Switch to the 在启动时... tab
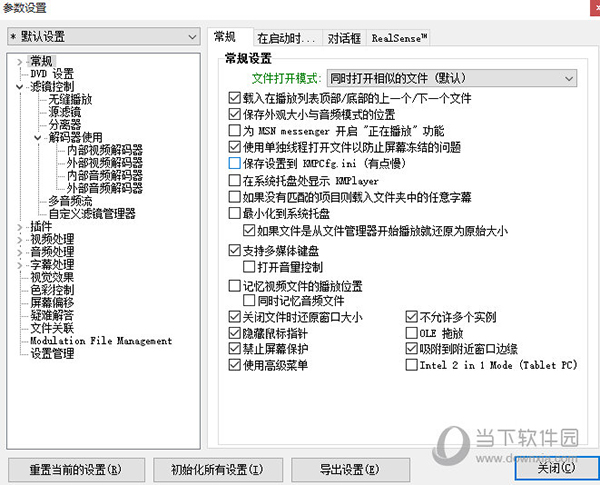Viewport: 600px width, 485px height. pos(286,38)
